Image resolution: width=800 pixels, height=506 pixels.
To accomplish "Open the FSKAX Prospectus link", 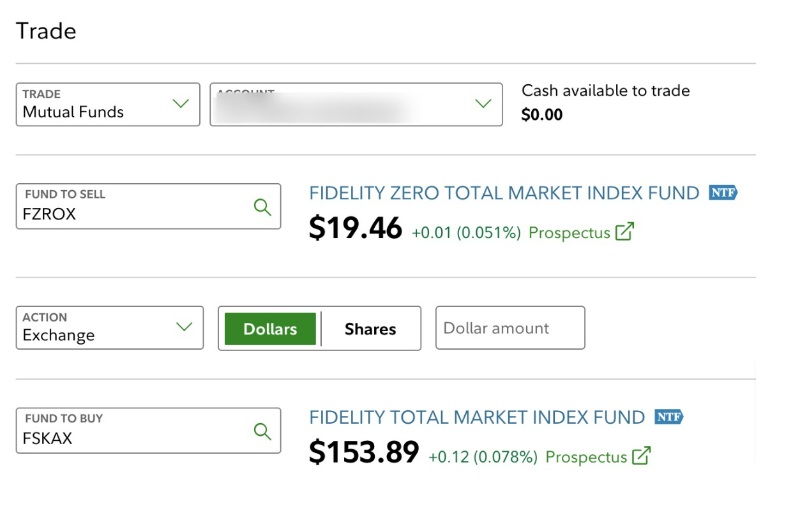I will pos(586,456).
